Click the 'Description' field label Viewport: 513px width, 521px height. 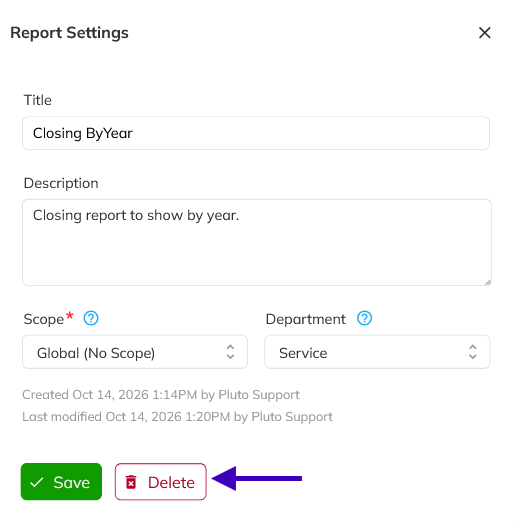(x=61, y=183)
